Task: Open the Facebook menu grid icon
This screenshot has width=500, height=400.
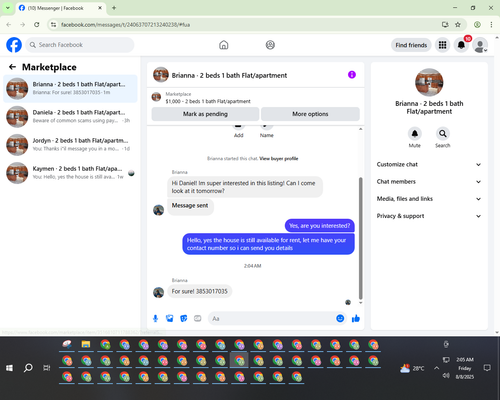Action: (442, 45)
